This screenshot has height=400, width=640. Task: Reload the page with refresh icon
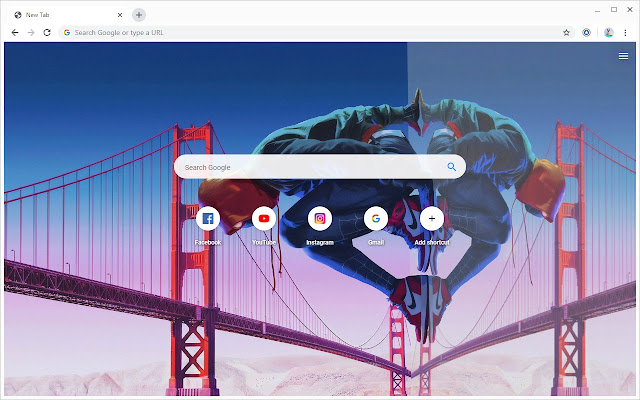pos(47,33)
